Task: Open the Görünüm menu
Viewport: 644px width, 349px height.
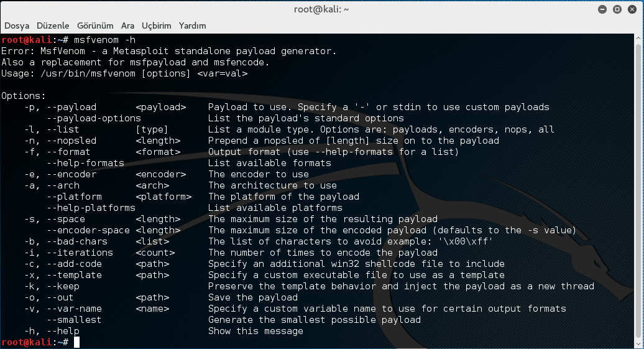Action: (x=95, y=26)
